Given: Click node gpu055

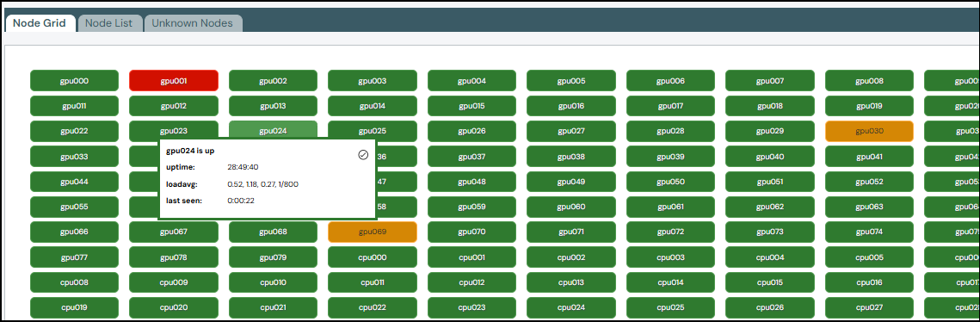Looking at the screenshot, I should [74, 207].
